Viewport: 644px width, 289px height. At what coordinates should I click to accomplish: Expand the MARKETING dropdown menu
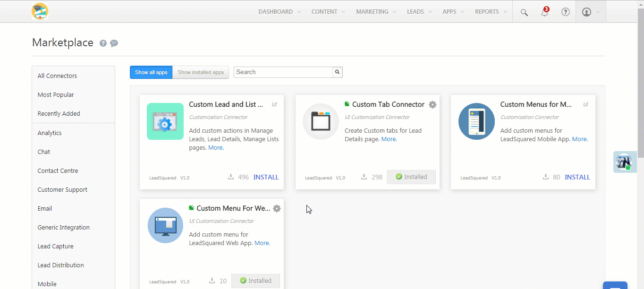(373, 11)
